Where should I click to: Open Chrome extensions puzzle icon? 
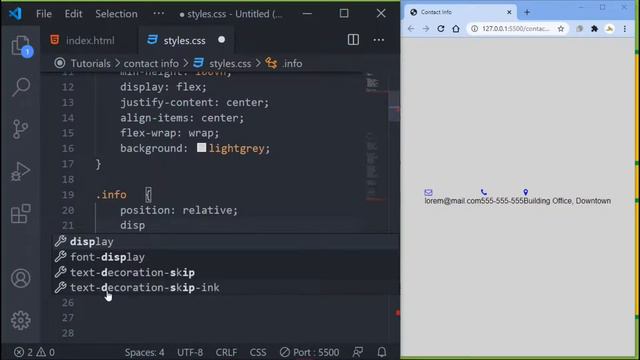(594, 29)
